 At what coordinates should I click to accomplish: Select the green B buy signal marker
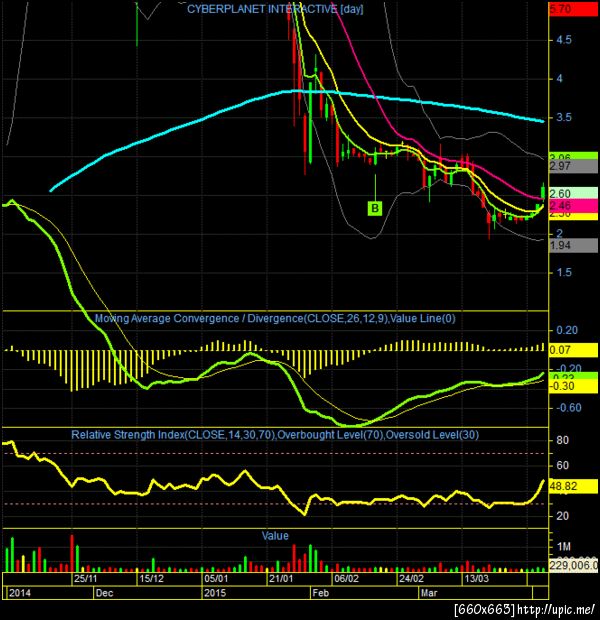tap(375, 208)
